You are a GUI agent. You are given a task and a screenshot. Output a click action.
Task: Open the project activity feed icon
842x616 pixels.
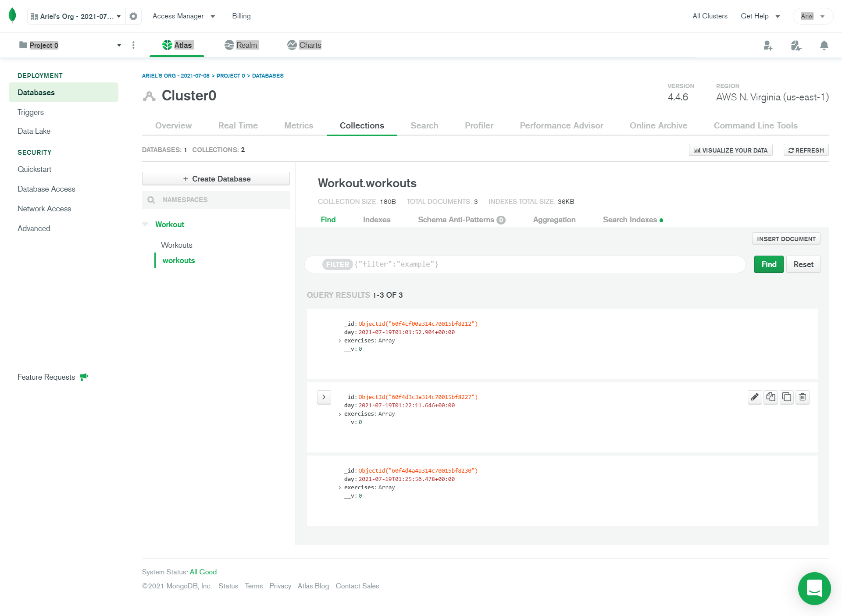796,45
